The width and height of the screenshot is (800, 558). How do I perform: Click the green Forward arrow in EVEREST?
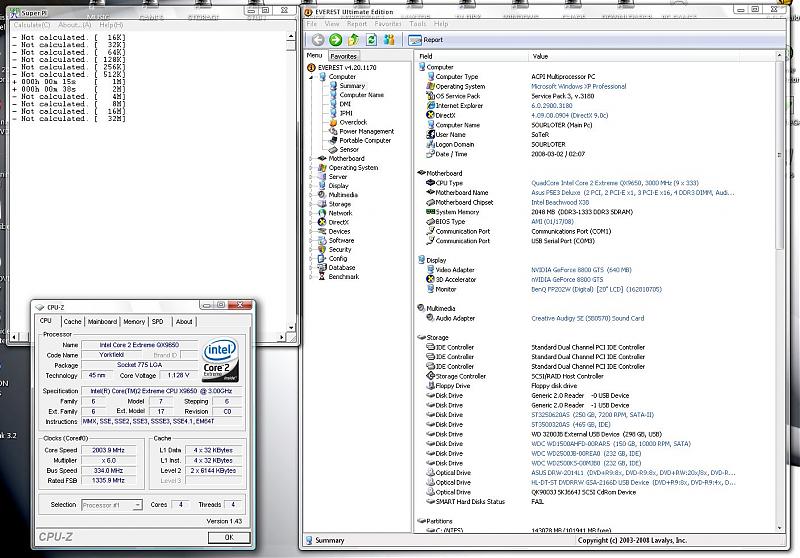coord(336,40)
